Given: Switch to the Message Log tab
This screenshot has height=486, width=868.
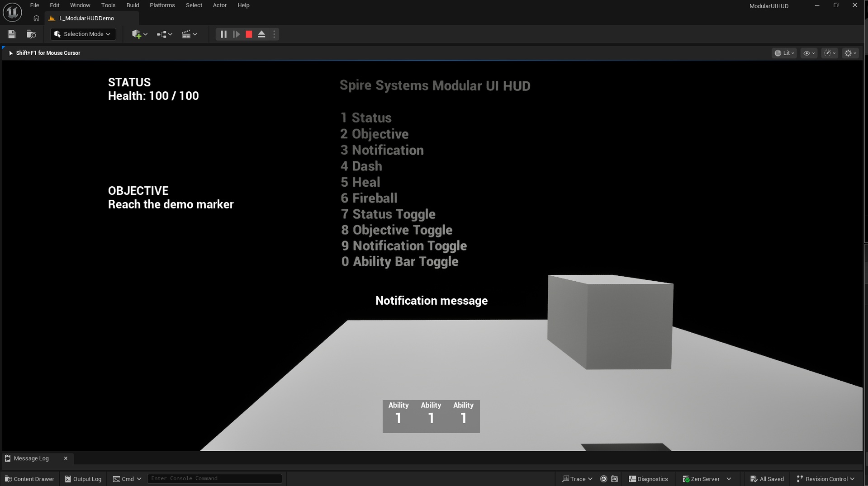Looking at the screenshot, I should tap(31, 458).
